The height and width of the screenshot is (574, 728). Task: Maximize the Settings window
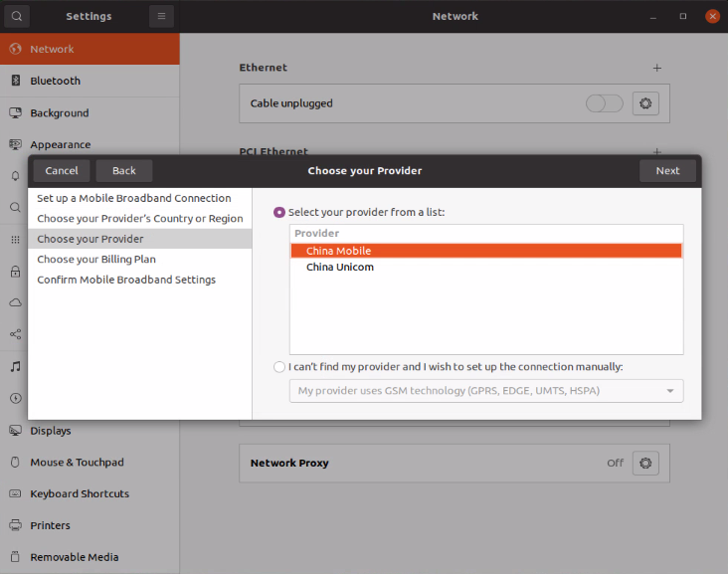[683, 16]
